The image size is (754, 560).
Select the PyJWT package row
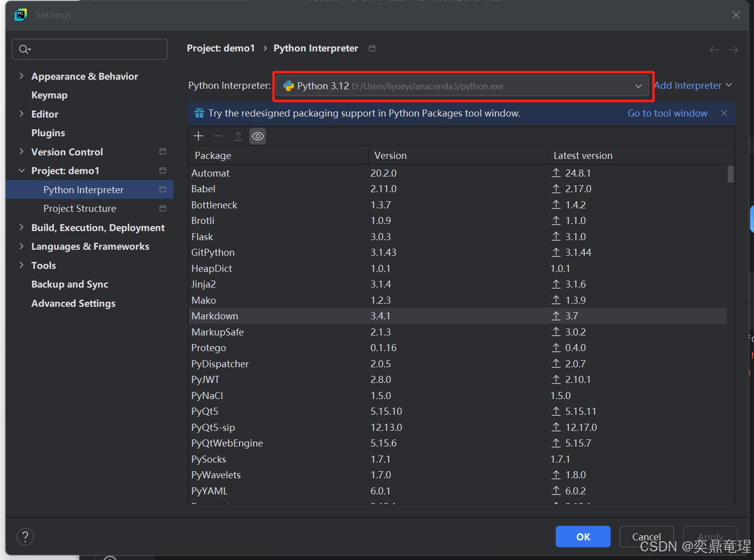point(458,379)
